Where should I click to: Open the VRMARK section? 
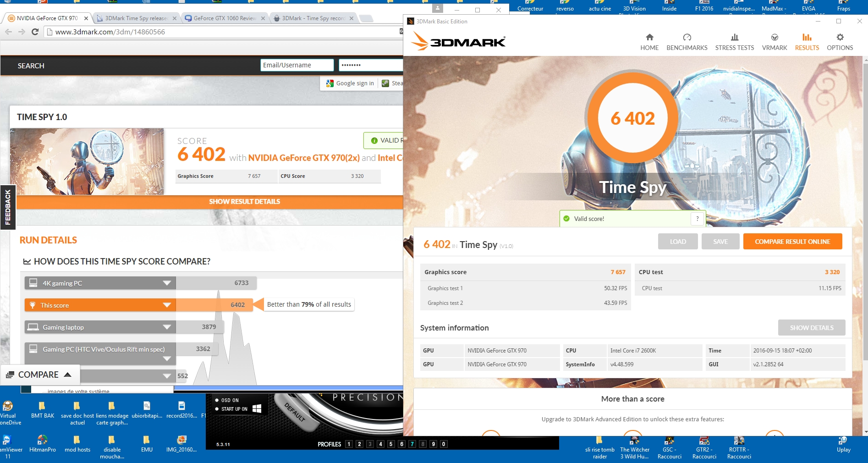(x=774, y=42)
